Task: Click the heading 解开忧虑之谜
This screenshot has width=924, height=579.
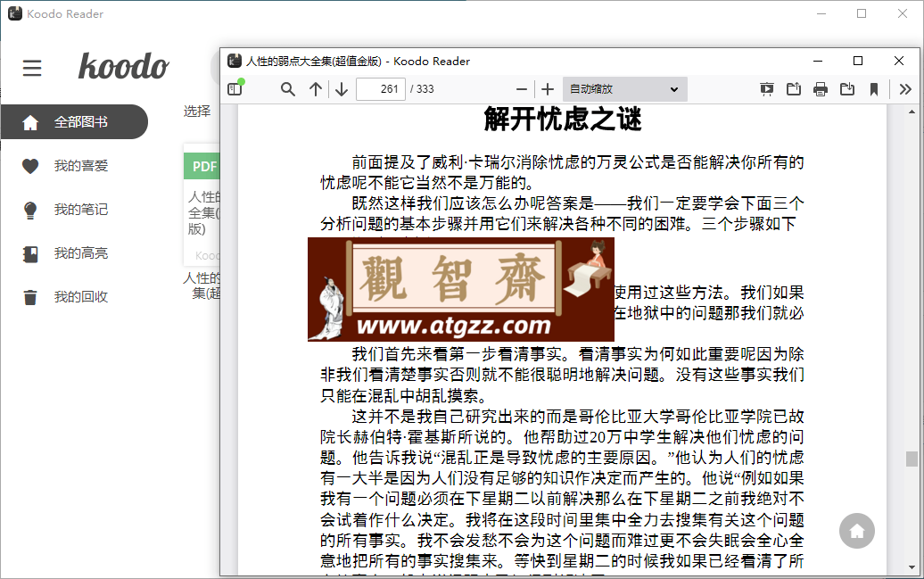Action: tap(563, 120)
